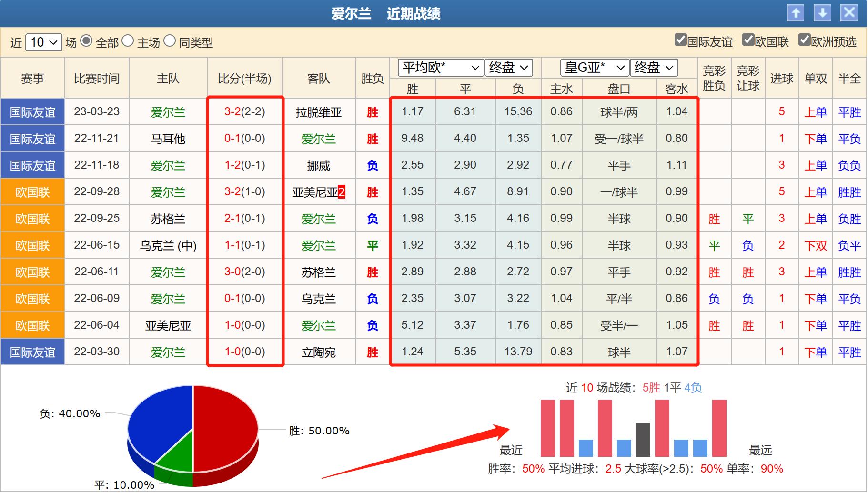Select the 同类型 radio button
Screen dimensions: 868x493
[169, 42]
